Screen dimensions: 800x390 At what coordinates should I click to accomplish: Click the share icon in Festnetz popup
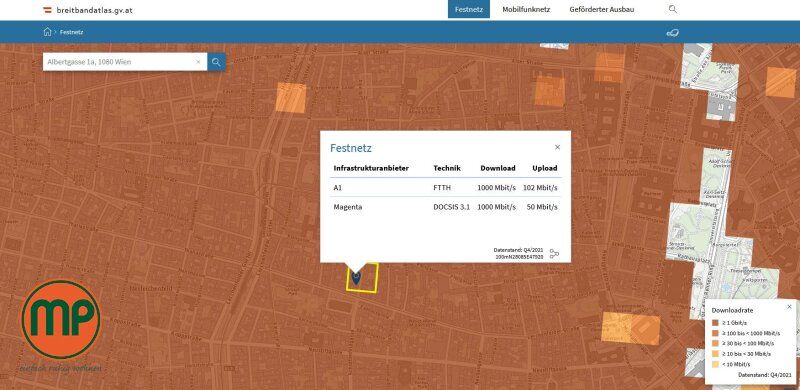pyautogui.click(x=555, y=253)
